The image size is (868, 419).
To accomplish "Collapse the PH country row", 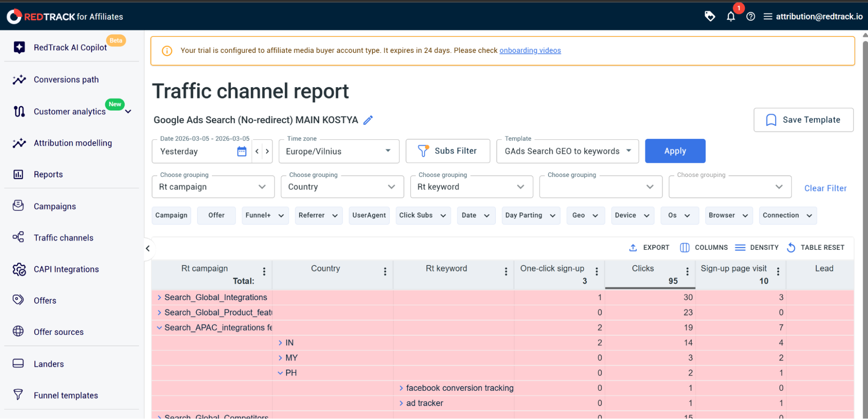I will [281, 373].
